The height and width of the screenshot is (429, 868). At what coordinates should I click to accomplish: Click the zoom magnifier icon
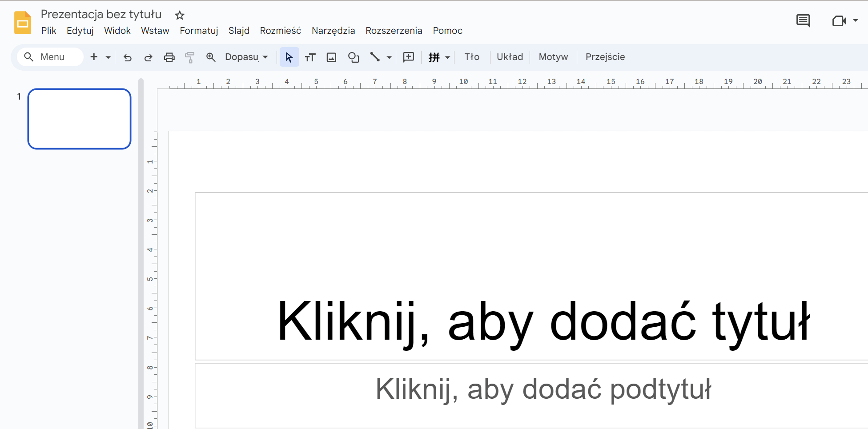[x=211, y=57]
